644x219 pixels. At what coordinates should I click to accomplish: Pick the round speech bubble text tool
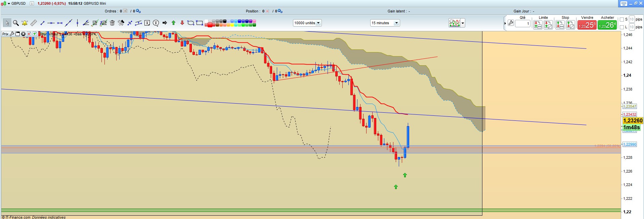pos(156,23)
